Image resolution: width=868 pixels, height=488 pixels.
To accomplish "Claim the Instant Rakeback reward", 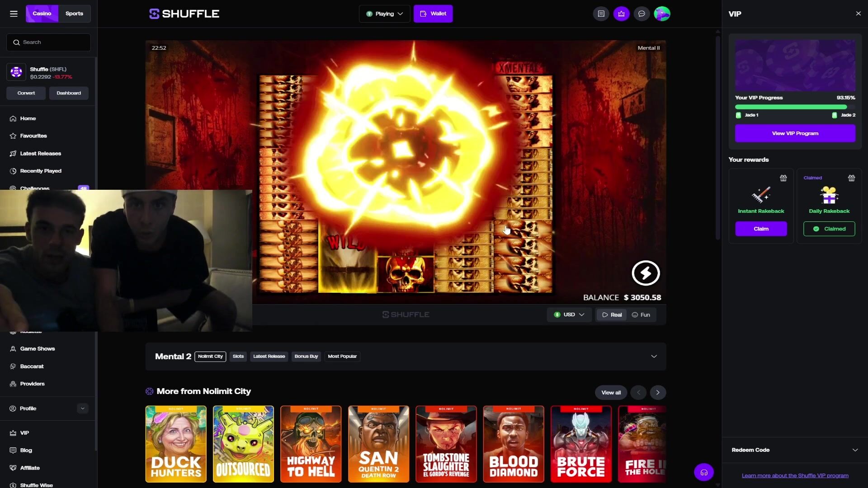I will point(761,229).
